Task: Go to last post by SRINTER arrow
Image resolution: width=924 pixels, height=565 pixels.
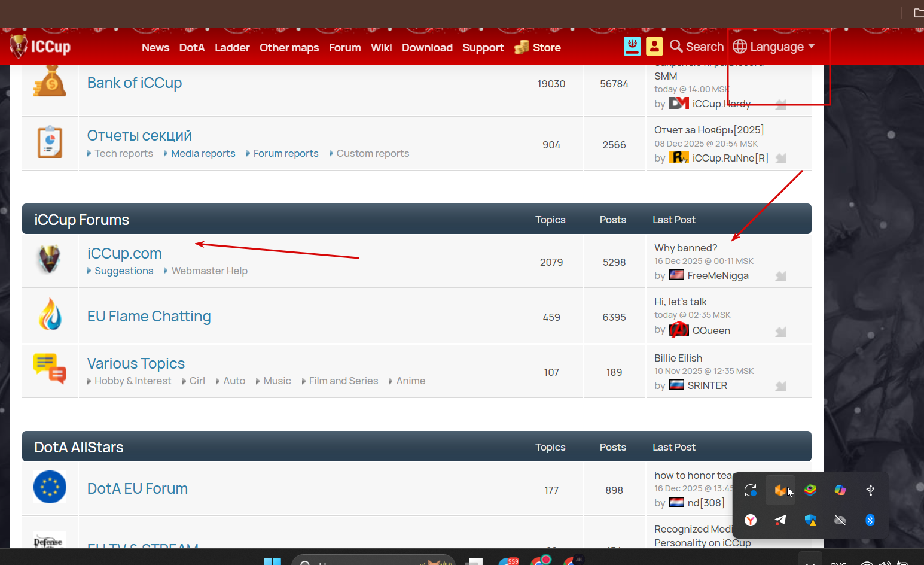Action: (780, 386)
